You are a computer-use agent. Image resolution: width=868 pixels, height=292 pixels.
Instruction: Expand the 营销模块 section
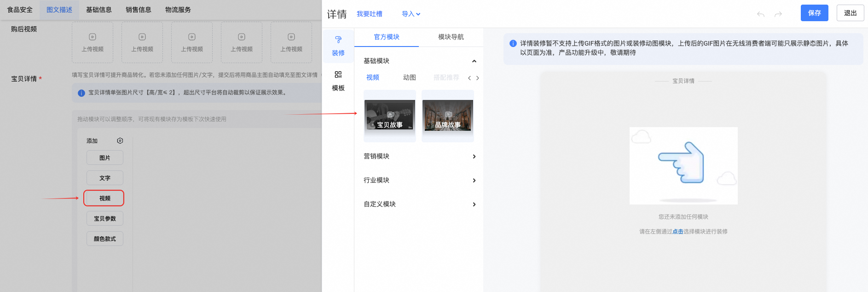pyautogui.click(x=474, y=157)
